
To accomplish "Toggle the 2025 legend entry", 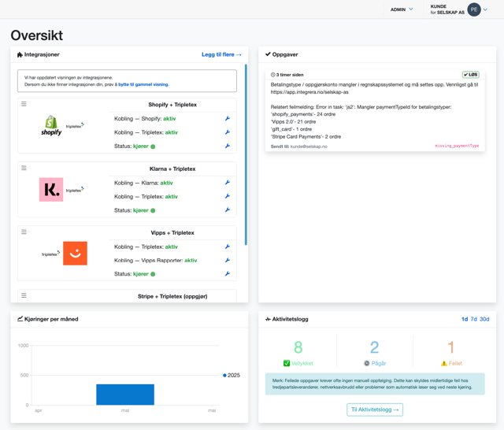I will point(232,376).
